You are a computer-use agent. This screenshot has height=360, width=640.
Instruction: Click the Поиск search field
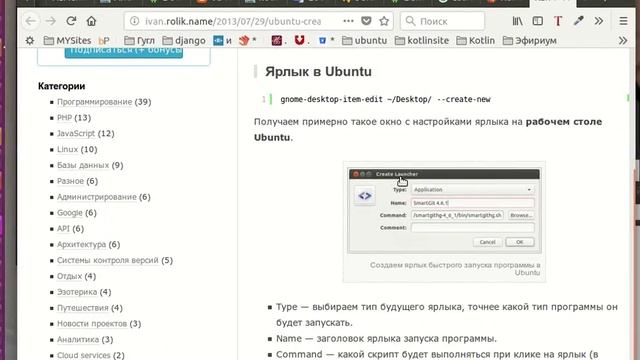[x=442, y=21]
